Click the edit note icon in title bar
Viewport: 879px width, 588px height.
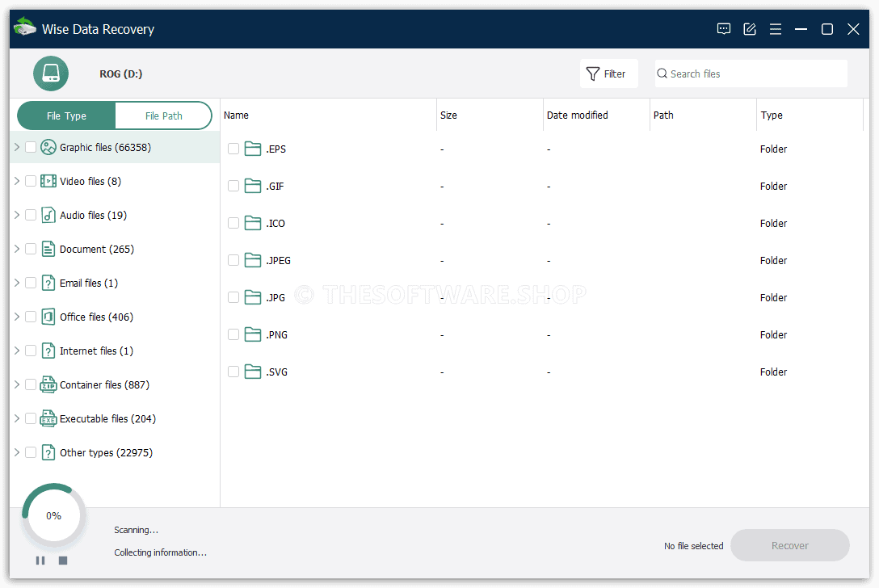(750, 29)
